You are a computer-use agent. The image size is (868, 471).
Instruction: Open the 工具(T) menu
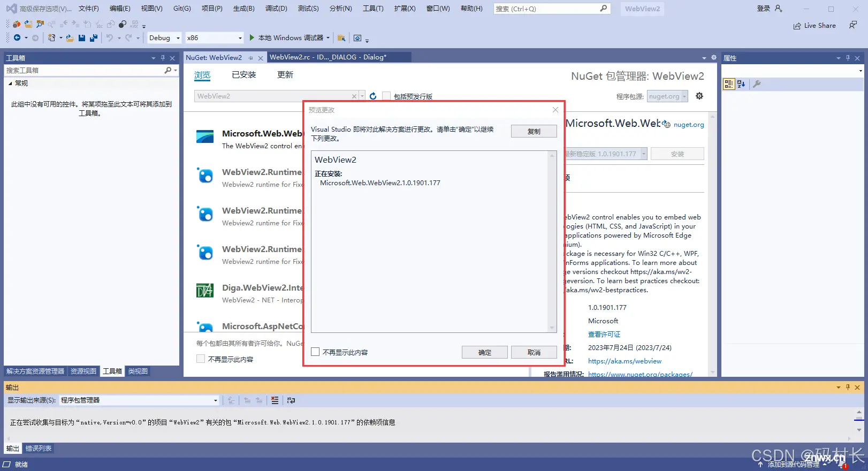coord(373,9)
